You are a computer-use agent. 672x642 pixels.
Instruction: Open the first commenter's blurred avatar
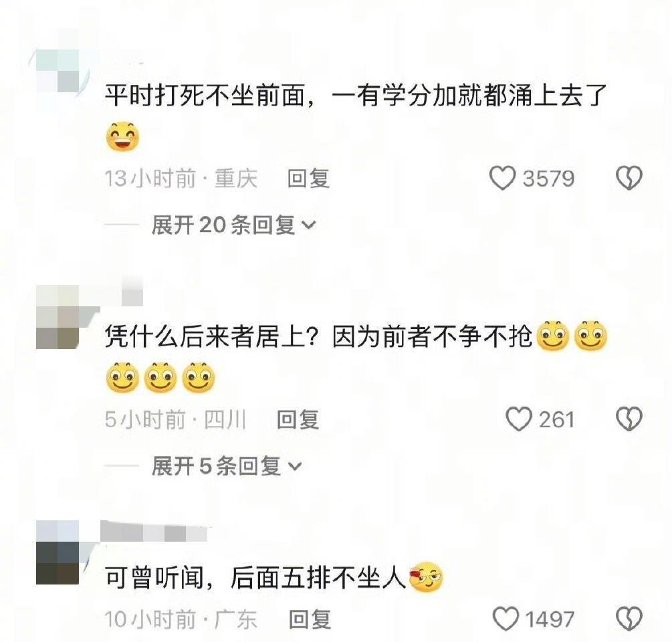[x=58, y=71]
